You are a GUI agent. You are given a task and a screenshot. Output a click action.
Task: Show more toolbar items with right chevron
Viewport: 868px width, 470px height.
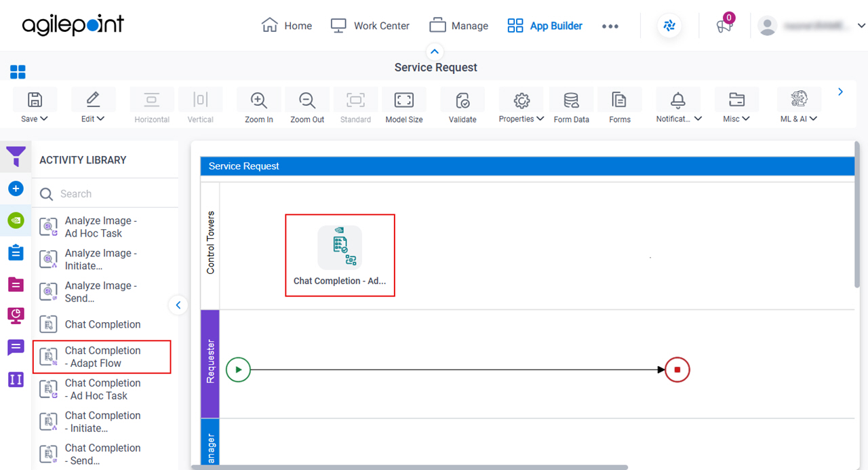841,92
